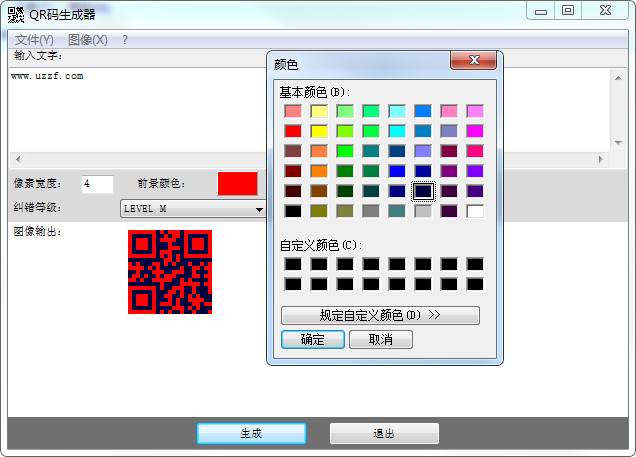Viewport: 636px width, 457px height.
Task: Select the medium gray basic color swatch
Action: [371, 211]
